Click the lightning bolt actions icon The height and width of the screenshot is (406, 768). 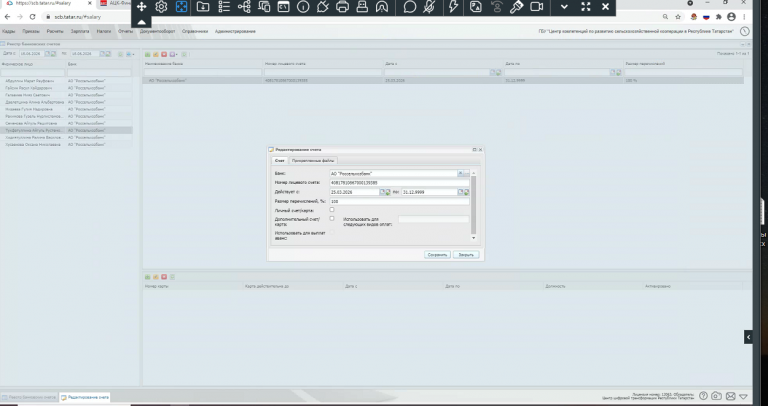coord(454,7)
